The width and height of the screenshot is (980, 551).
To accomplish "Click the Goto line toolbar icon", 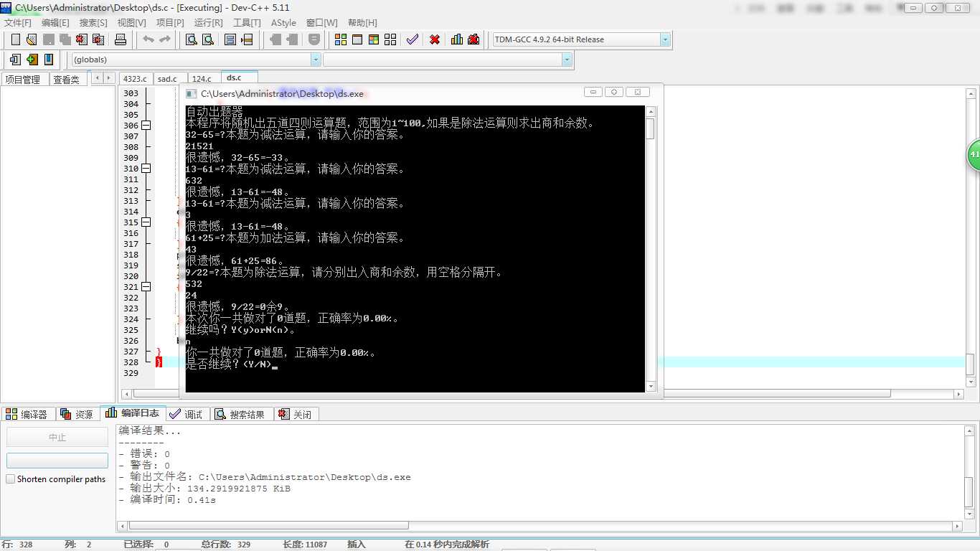I will (247, 39).
